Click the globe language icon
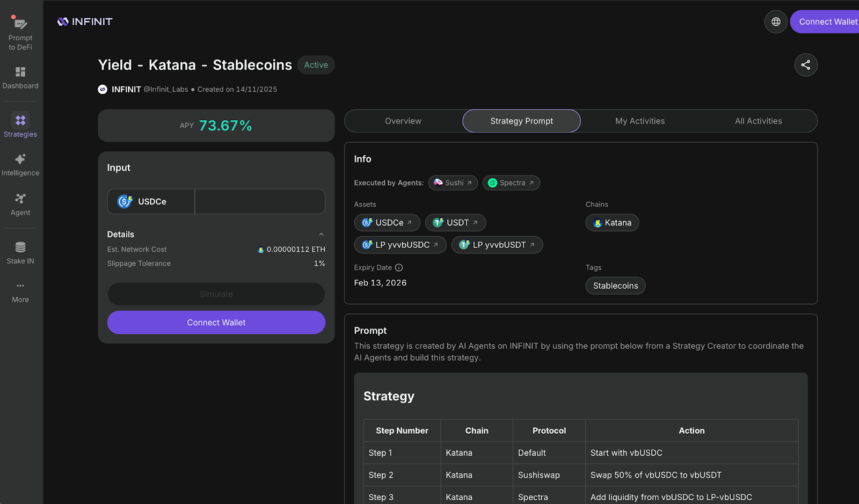The height and width of the screenshot is (504, 859). [776, 21]
